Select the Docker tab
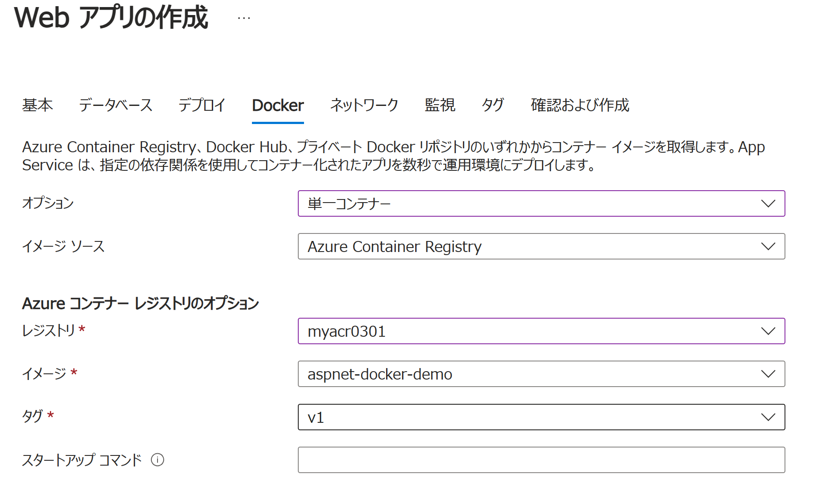This screenshot has width=826, height=504. click(278, 105)
